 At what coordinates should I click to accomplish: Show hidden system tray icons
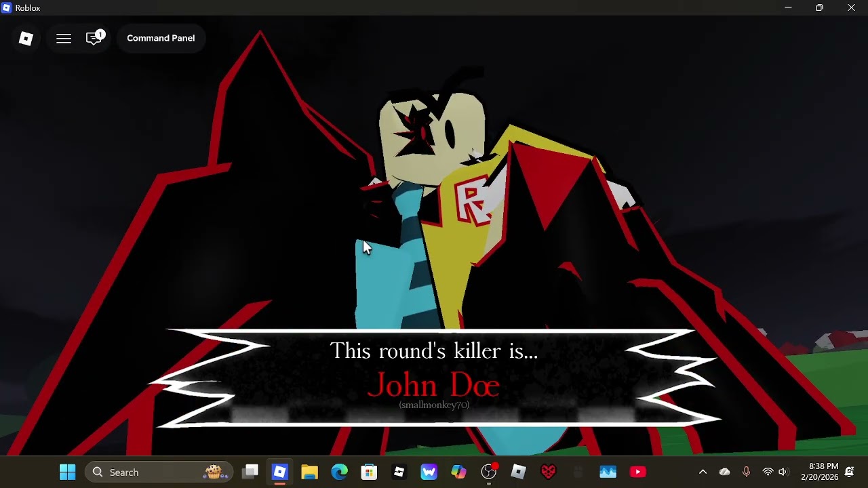point(703,472)
